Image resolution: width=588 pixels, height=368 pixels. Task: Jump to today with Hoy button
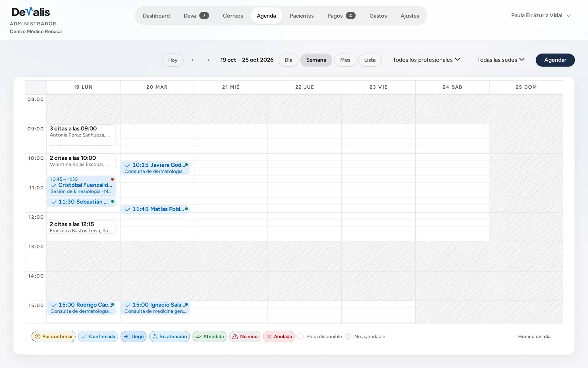[173, 60]
